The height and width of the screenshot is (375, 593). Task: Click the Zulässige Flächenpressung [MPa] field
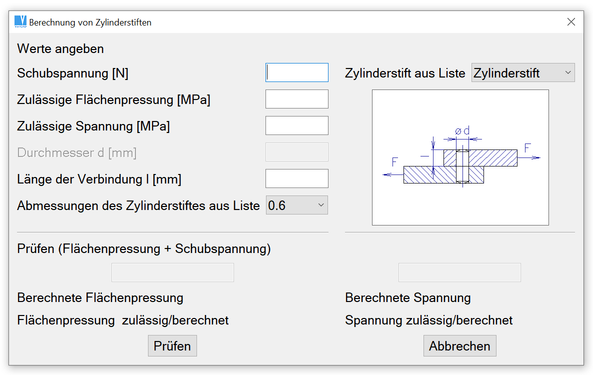click(x=297, y=99)
